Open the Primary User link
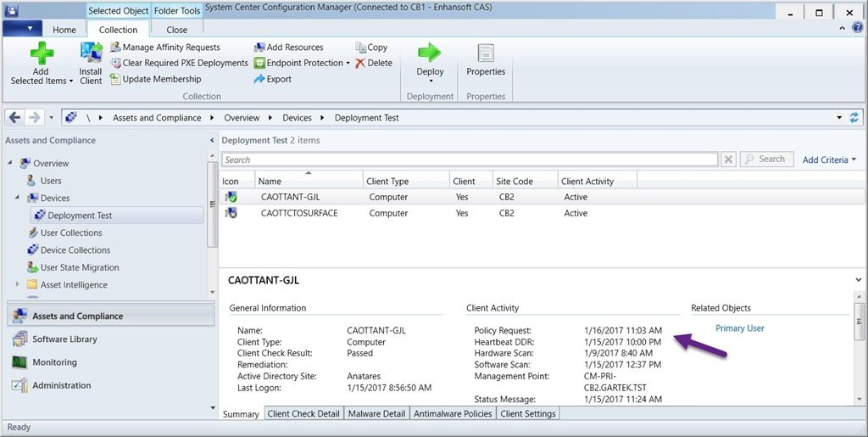The width and height of the screenshot is (868, 437). click(739, 328)
